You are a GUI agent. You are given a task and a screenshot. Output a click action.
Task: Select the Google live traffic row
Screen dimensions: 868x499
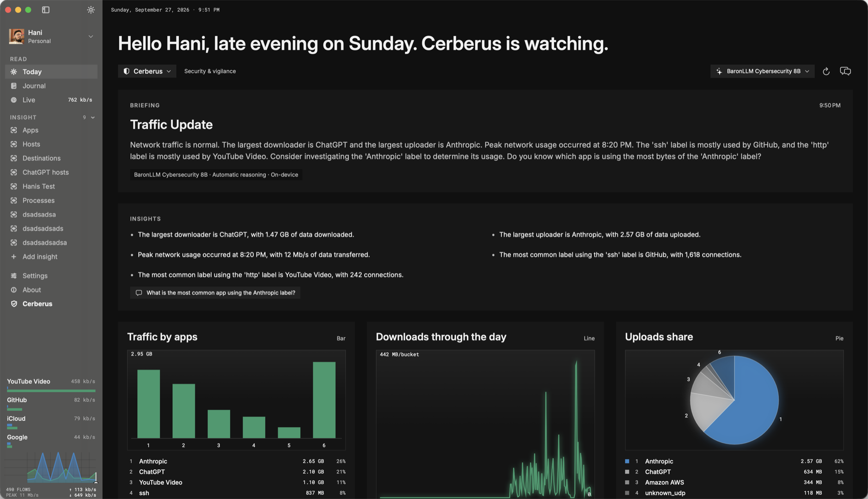click(51, 441)
